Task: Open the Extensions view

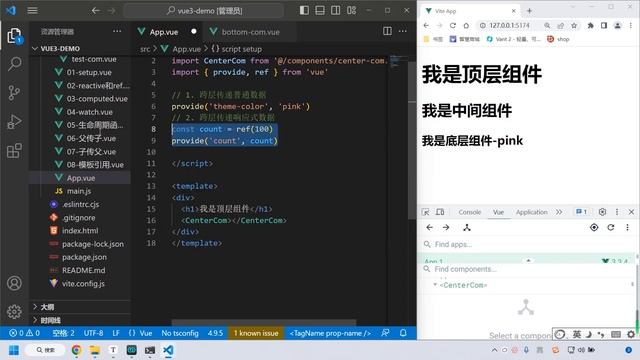Action: pyautogui.click(x=14, y=151)
